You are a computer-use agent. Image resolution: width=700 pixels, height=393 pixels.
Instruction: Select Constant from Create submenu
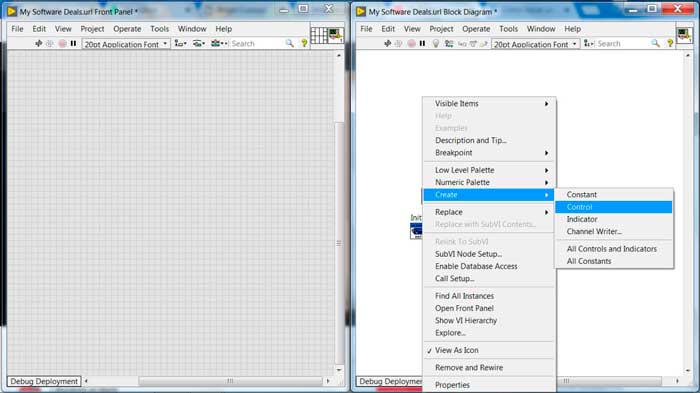tap(614, 195)
